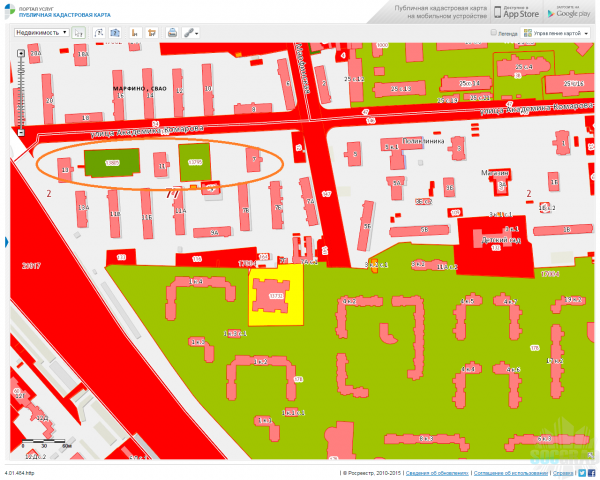Open the Twitter share icon
The height and width of the screenshot is (480, 600).
point(582,472)
